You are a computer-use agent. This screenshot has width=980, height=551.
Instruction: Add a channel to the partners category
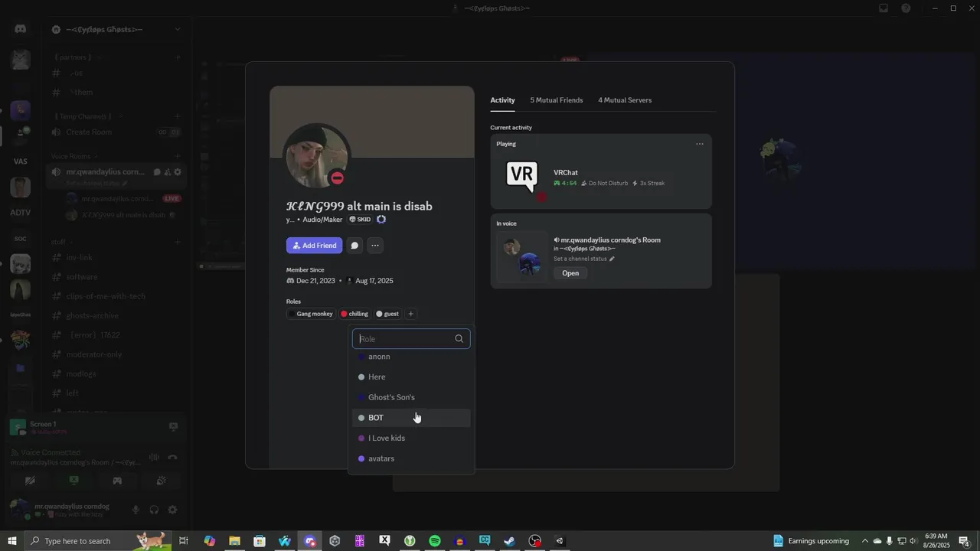[177, 57]
